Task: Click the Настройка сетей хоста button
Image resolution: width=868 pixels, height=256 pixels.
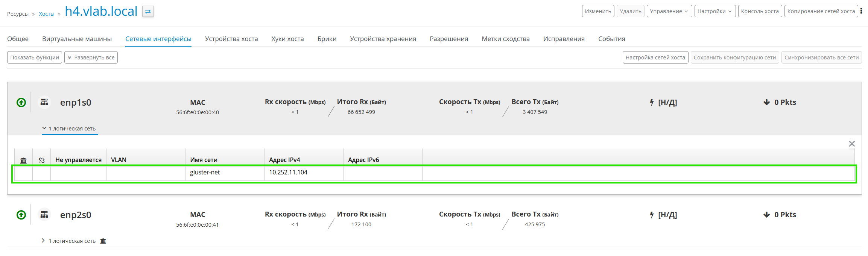Action: 655,58
